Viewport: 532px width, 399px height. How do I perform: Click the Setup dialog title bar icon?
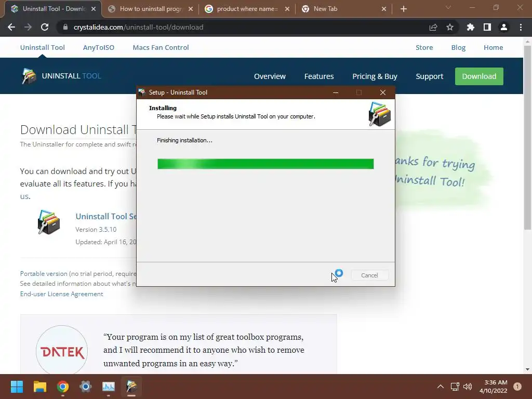pos(142,92)
